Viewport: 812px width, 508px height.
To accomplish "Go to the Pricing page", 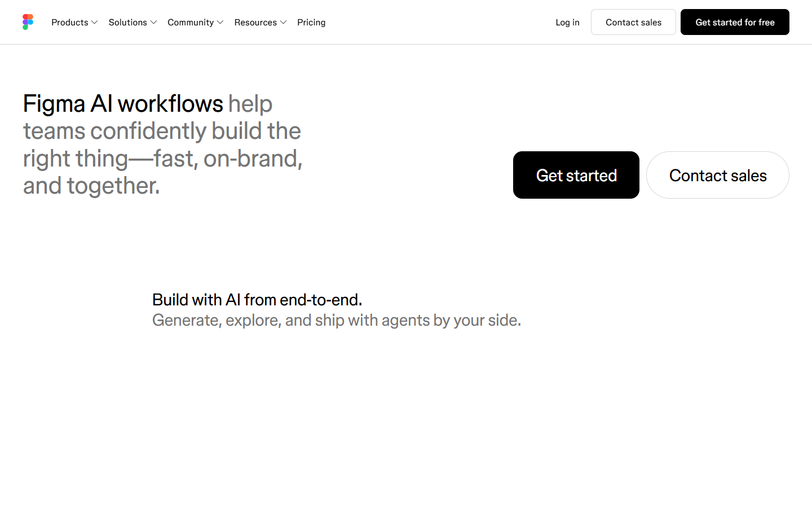I will [311, 23].
